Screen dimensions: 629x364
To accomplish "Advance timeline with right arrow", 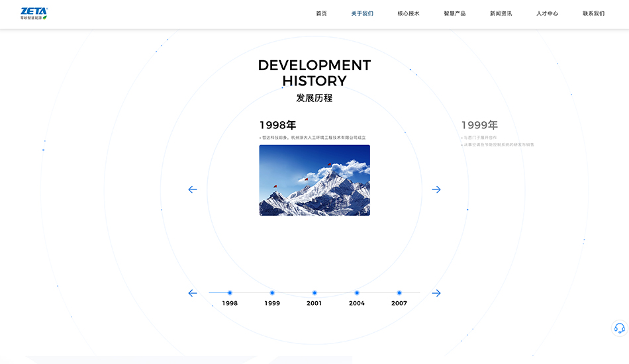I will point(436,293).
